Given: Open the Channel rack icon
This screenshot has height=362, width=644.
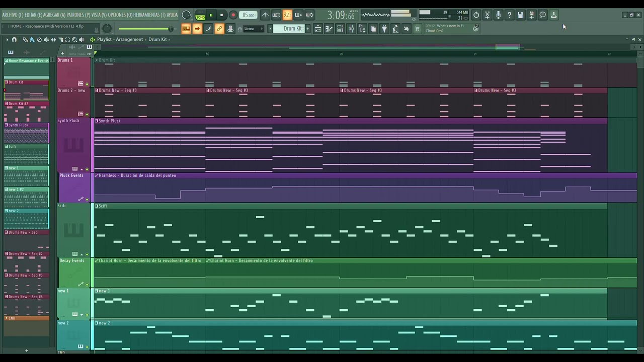Looking at the screenshot, I should [x=341, y=29].
